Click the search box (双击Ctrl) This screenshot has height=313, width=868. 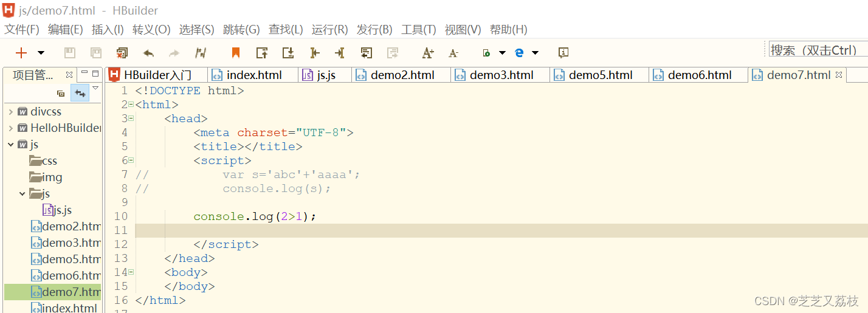(818, 50)
